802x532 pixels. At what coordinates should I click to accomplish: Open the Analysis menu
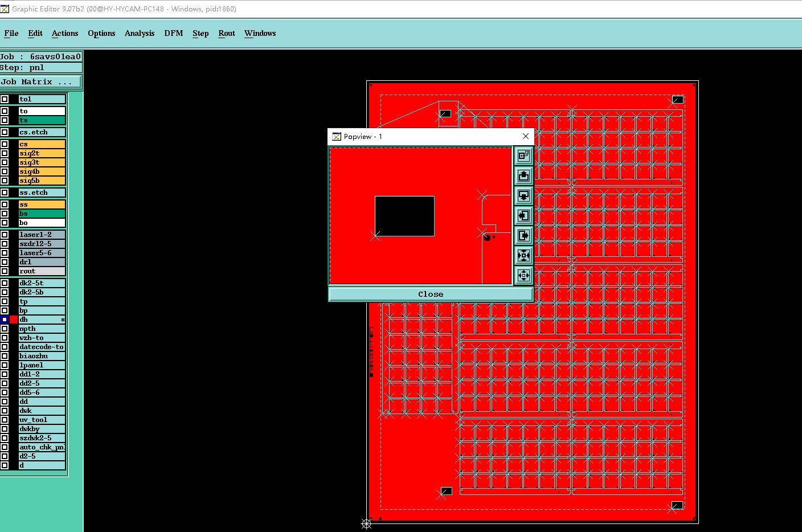point(140,33)
